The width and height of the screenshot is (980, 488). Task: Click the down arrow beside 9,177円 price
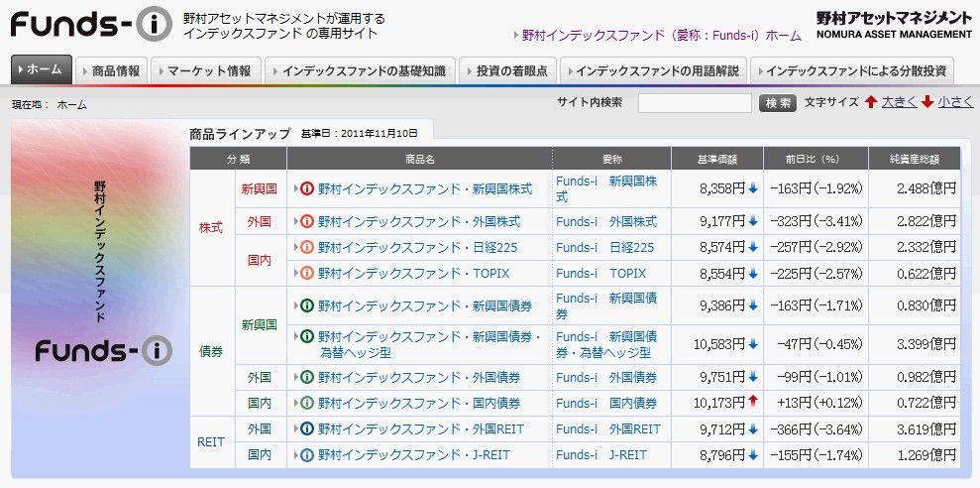click(x=753, y=221)
